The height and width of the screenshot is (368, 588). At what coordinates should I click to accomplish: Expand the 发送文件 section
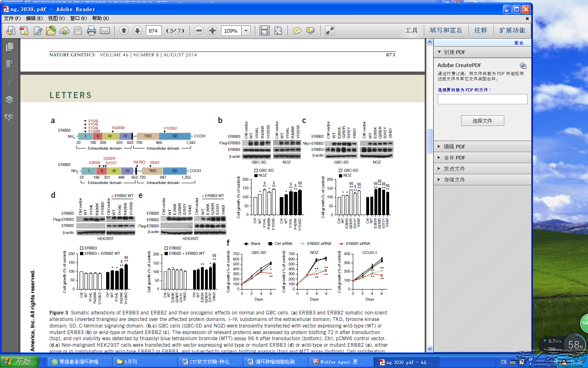(x=482, y=168)
